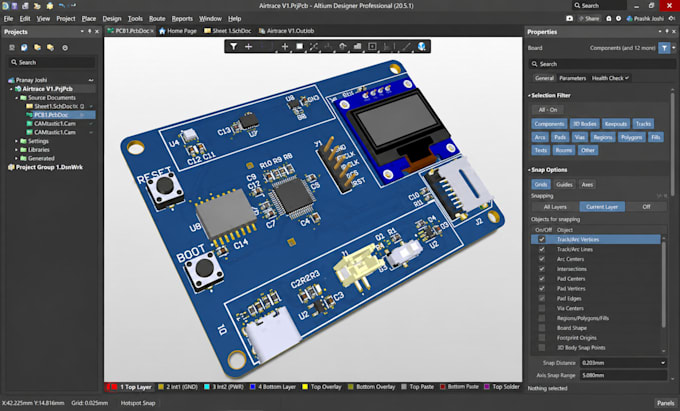
Task: Open the Route menu
Action: coord(157,19)
